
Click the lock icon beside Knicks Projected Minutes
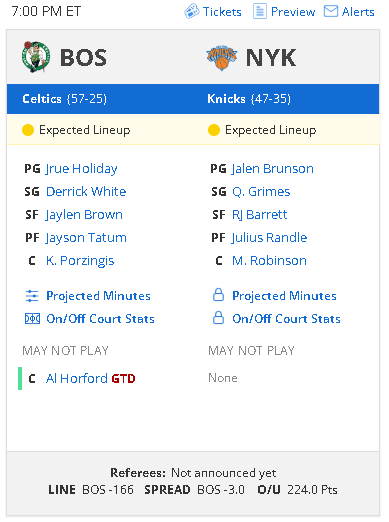coord(218,295)
